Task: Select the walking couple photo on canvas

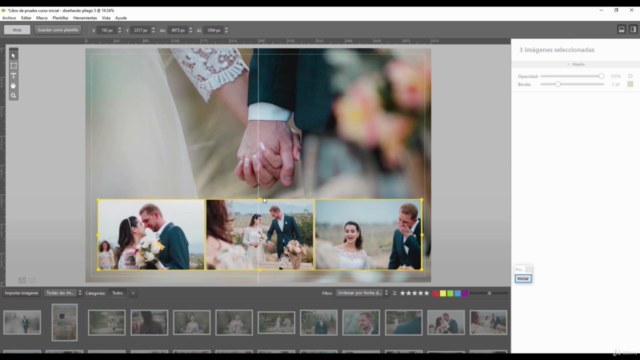Action: click(260, 235)
